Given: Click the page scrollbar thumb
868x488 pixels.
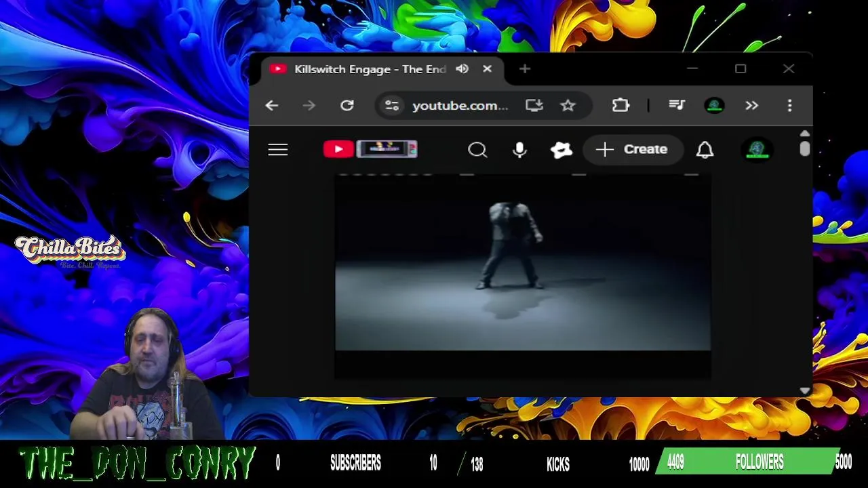Looking at the screenshot, I should tap(804, 149).
